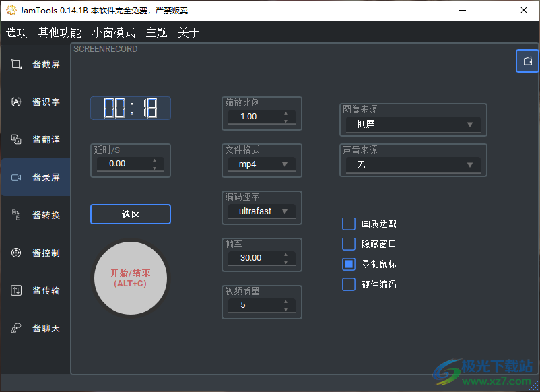The image size is (540, 392).
Task: Open the 编码速率 ultrafast dropdown
Action: pos(262,211)
